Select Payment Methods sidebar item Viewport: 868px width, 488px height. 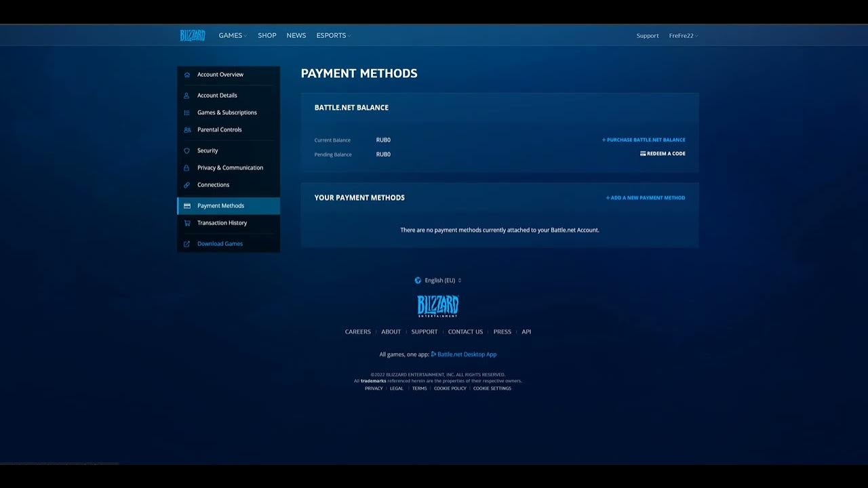229,205
